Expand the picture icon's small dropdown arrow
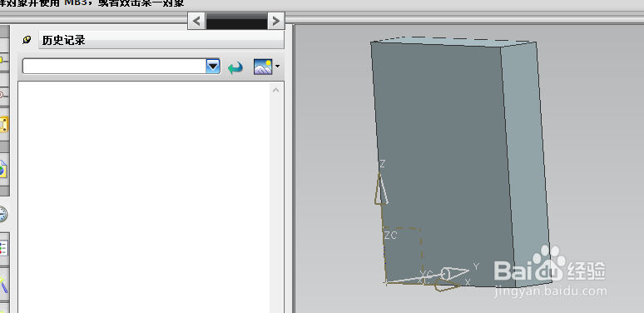 click(x=278, y=66)
